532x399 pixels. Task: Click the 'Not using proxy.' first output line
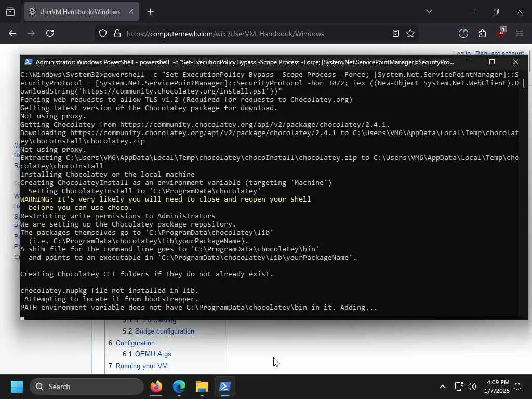tap(54, 116)
